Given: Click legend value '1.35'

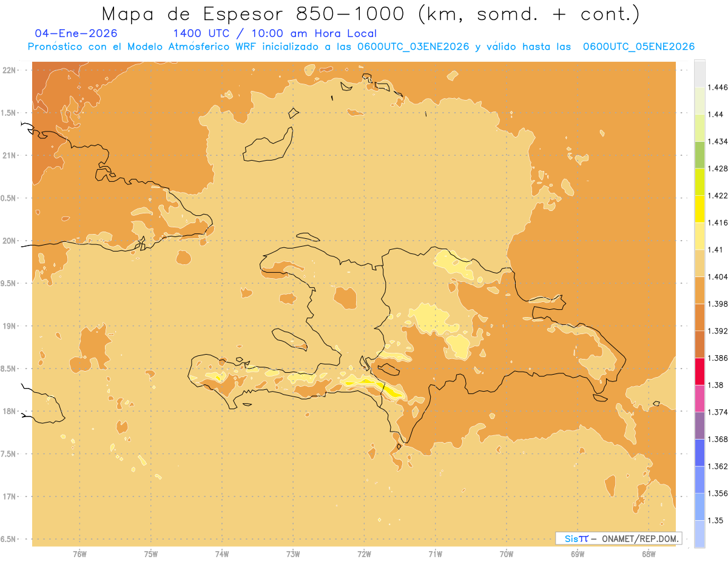Looking at the screenshot, I should coord(715,520).
